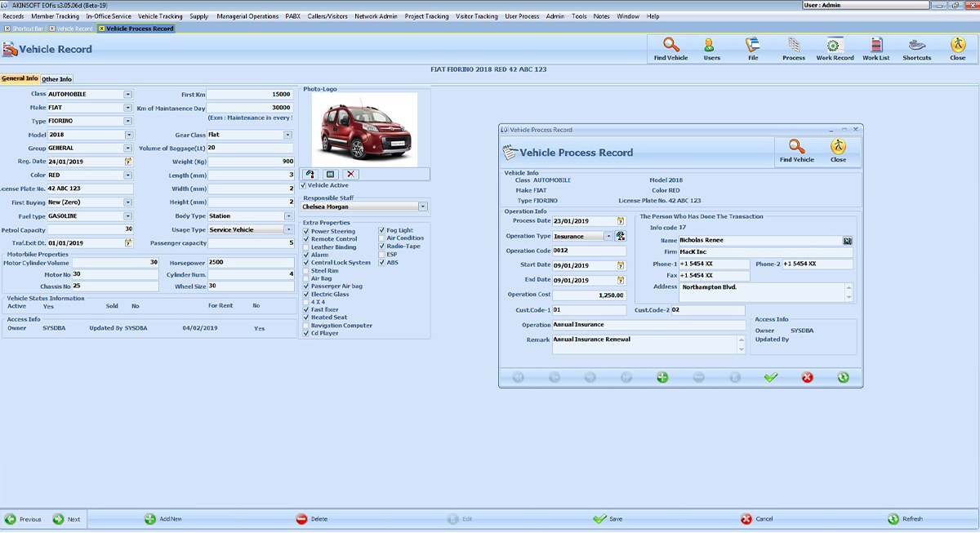Open the Work List toolbar icon
Viewport: 980px width, 533px height.
click(x=875, y=49)
